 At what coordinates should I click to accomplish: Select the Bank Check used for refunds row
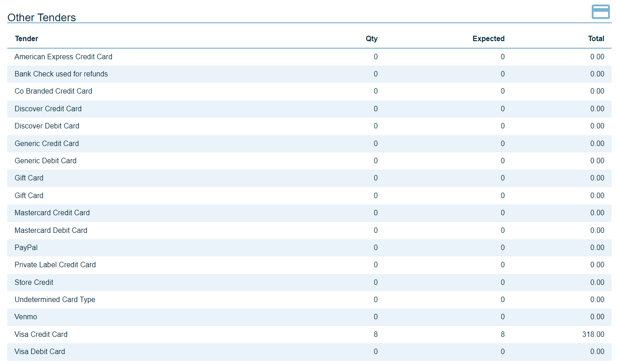tap(61, 74)
